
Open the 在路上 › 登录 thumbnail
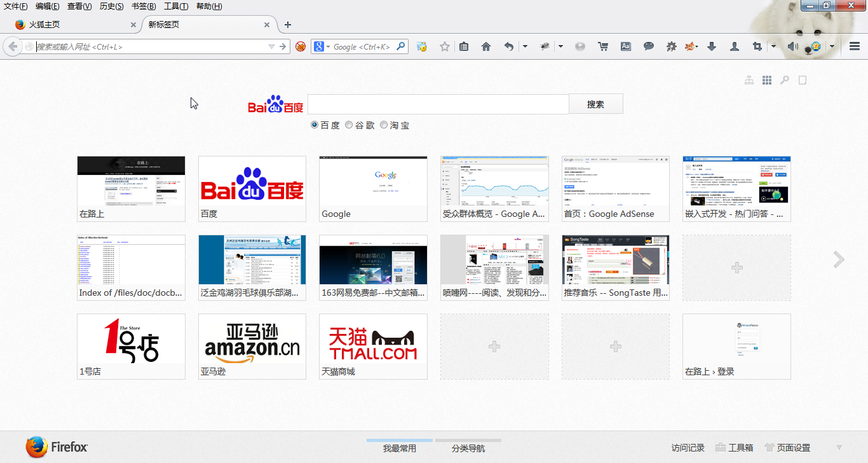point(736,347)
